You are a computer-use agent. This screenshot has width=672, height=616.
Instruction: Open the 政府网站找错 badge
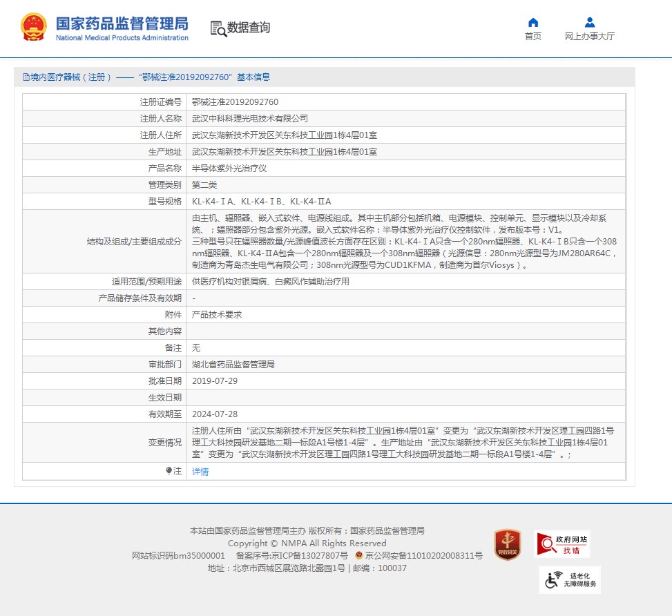point(562,544)
